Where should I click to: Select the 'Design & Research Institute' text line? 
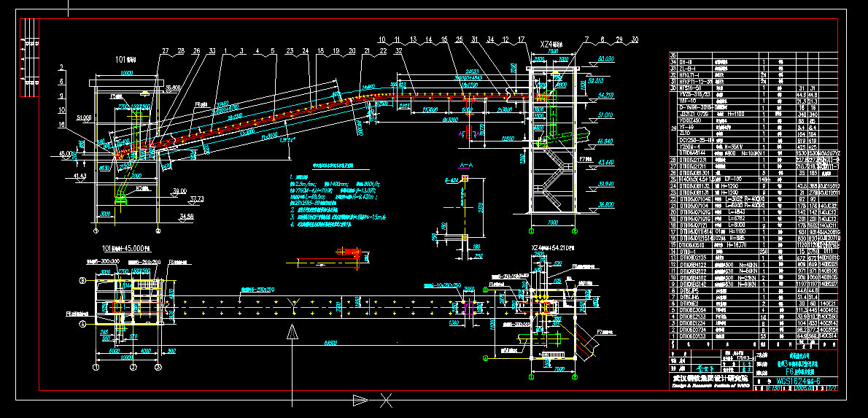[710, 385]
